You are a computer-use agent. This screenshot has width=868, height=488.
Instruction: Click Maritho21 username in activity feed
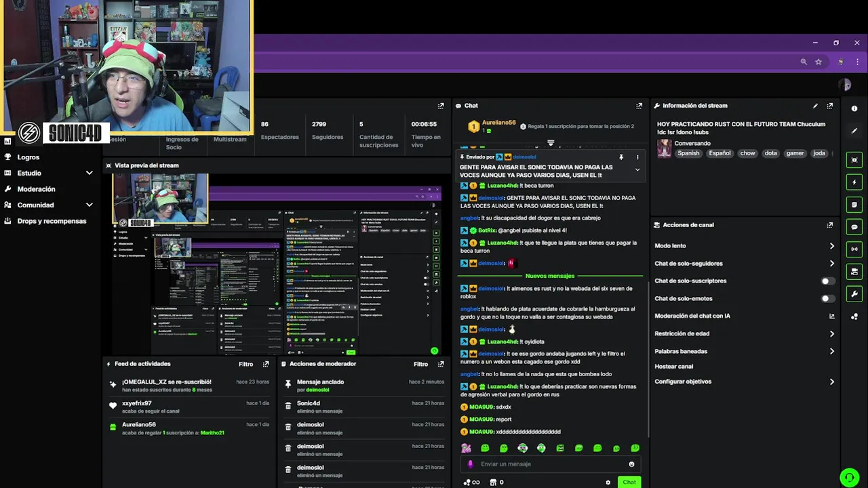(212, 432)
